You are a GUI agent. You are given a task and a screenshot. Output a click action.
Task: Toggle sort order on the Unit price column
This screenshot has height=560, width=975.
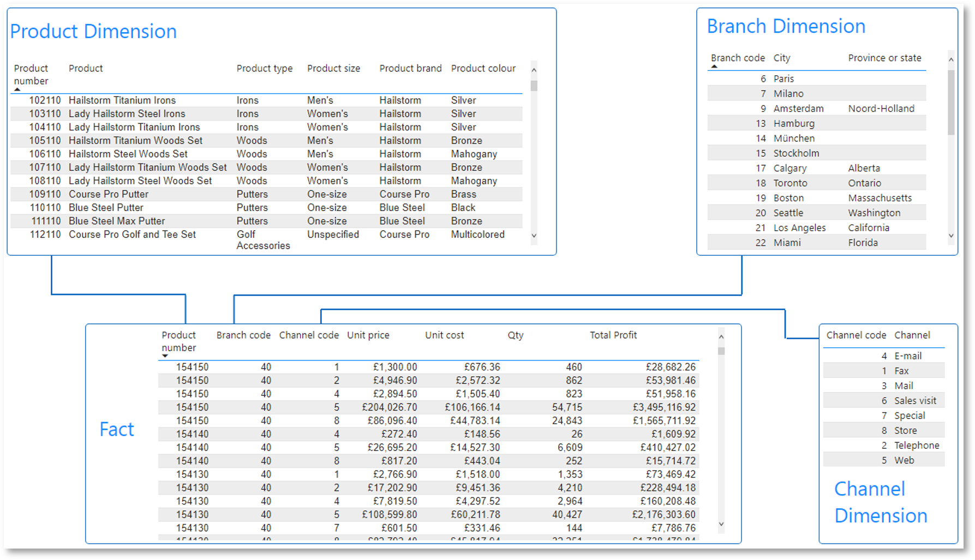pos(368,335)
